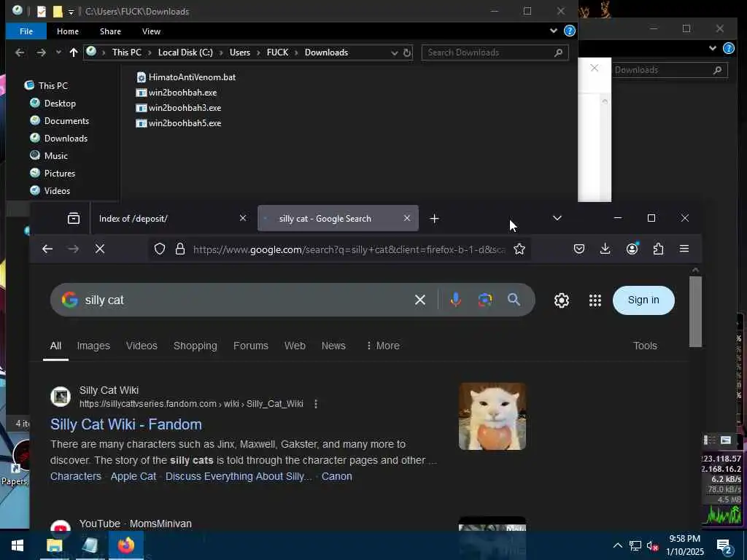
Task: Open Windows notification center
Action: (x=724, y=545)
